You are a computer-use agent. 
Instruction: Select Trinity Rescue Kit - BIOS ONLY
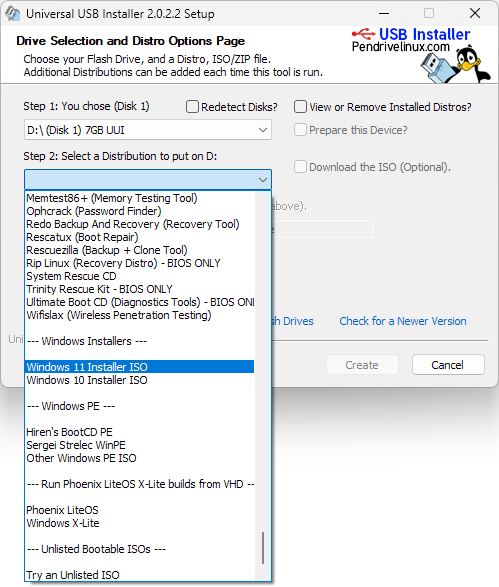click(139, 289)
